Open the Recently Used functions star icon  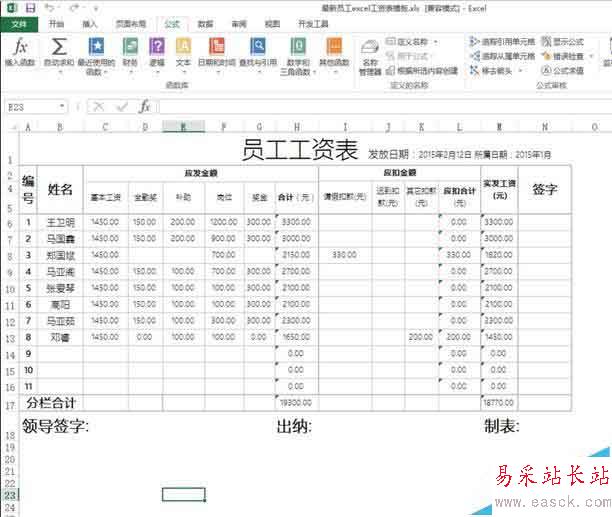96,46
